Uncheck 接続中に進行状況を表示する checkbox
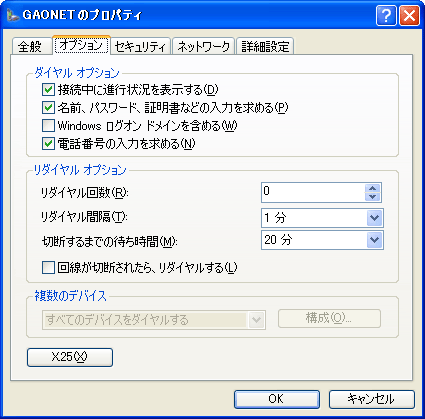The image size is (425, 419). (48, 89)
